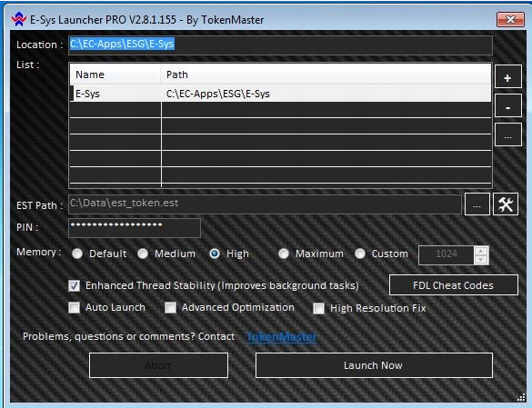Open the EST tools wrench icon

click(506, 204)
